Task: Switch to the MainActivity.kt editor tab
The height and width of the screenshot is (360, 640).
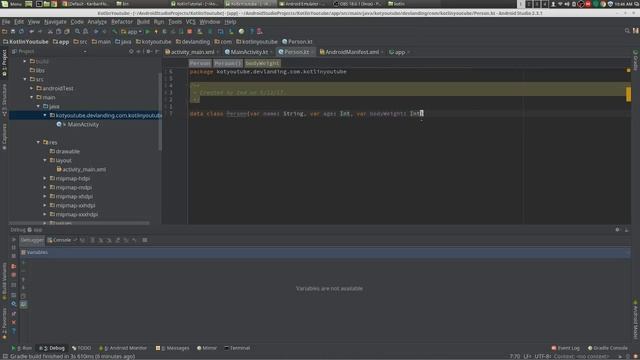Action: coord(249,52)
